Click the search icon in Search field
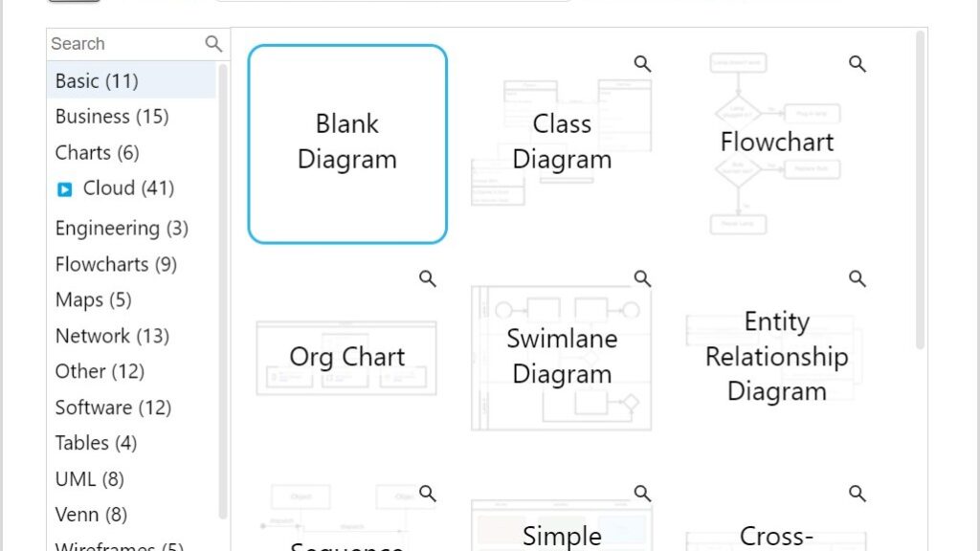The width and height of the screenshot is (980, 551). [x=213, y=44]
